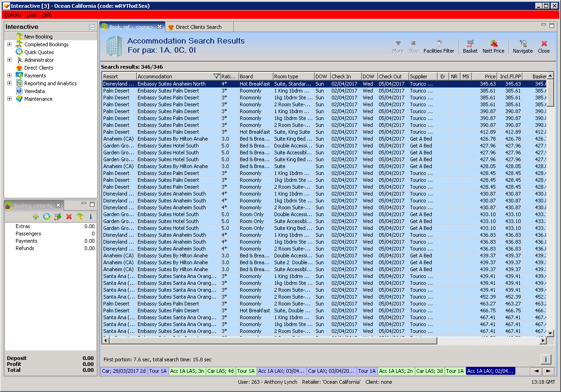
Task: Sort by the Supplier column header
Action: [423, 76]
